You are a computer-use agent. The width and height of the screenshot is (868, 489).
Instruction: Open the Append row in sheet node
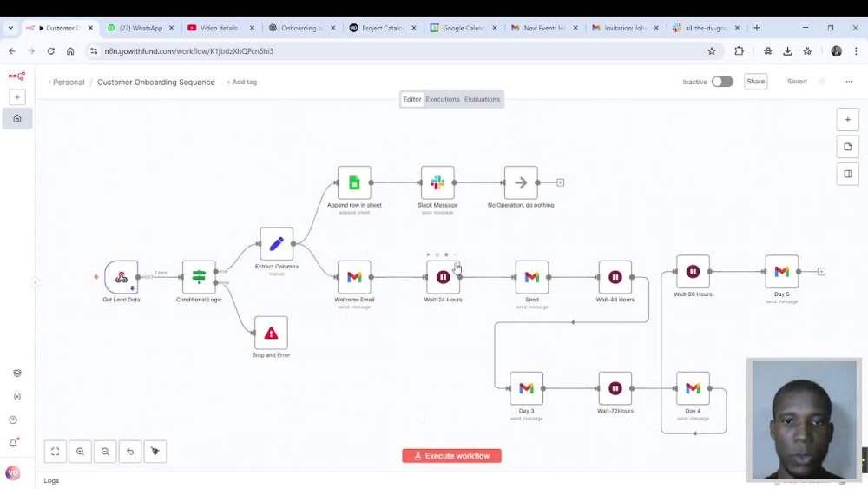tap(354, 182)
